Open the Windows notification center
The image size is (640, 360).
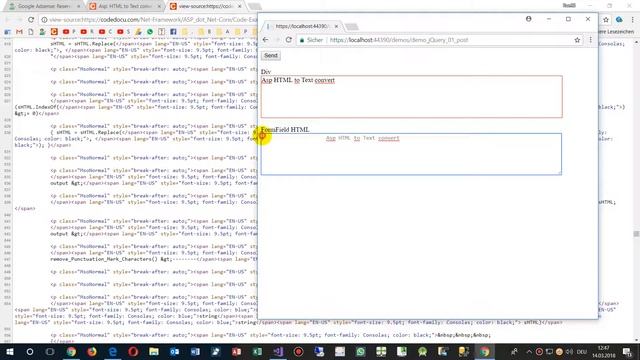click(628, 351)
